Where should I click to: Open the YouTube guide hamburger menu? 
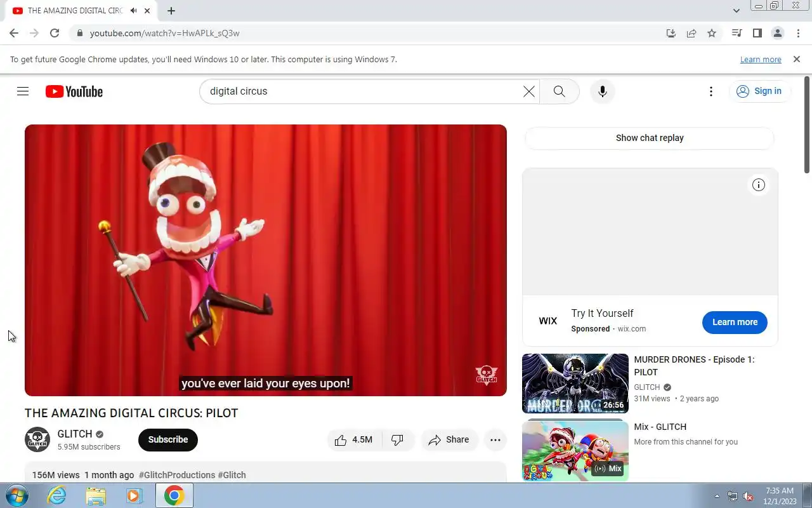pos(23,91)
